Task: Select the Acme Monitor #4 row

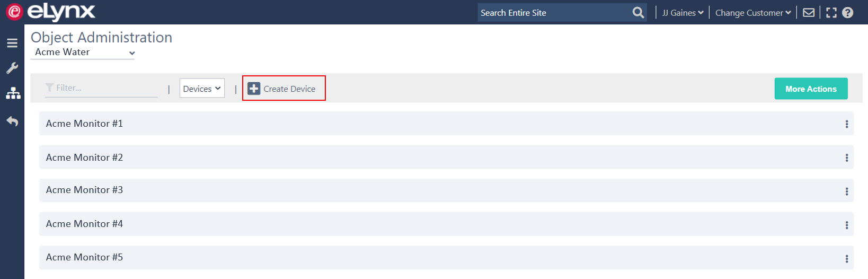Action: (446, 224)
